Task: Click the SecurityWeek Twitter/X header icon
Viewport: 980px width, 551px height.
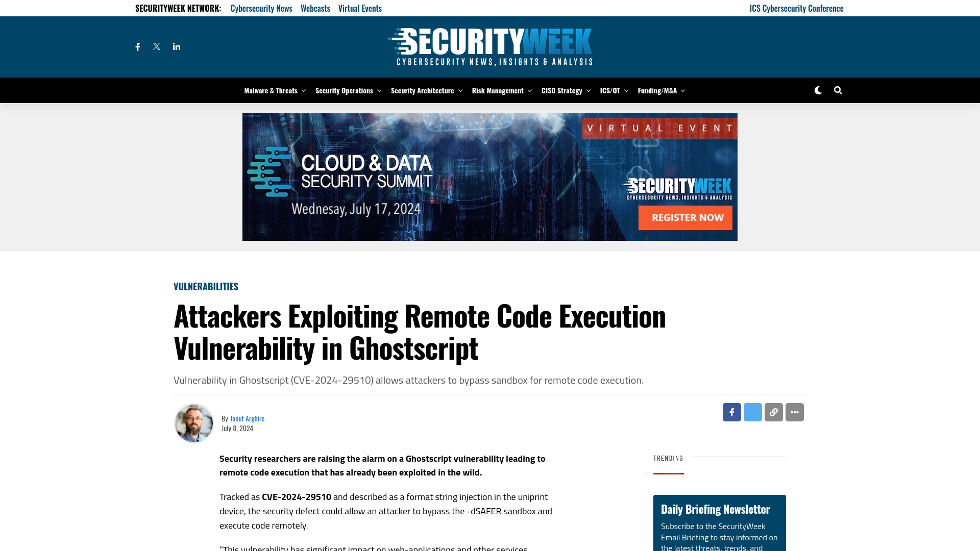Action: (x=157, y=46)
